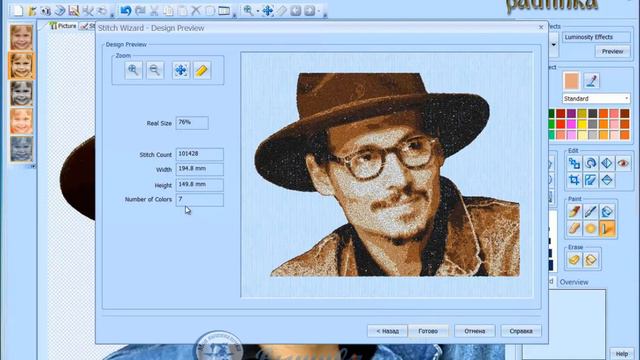Click the highlighted orange tool in Paint group

pos(607,229)
